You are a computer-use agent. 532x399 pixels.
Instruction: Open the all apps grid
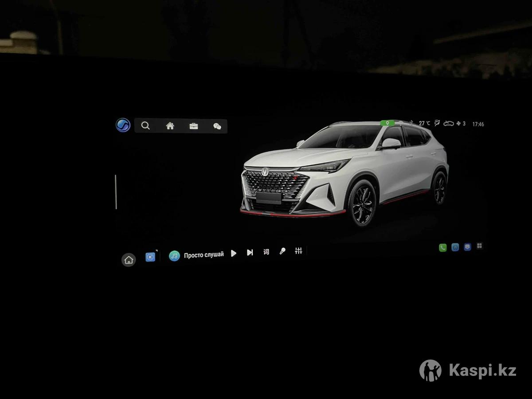[x=479, y=246]
